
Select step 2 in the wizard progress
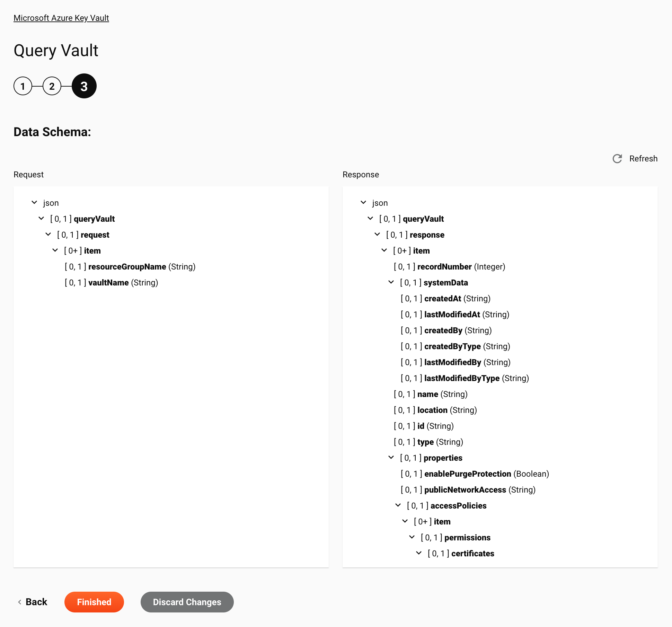pos(52,86)
